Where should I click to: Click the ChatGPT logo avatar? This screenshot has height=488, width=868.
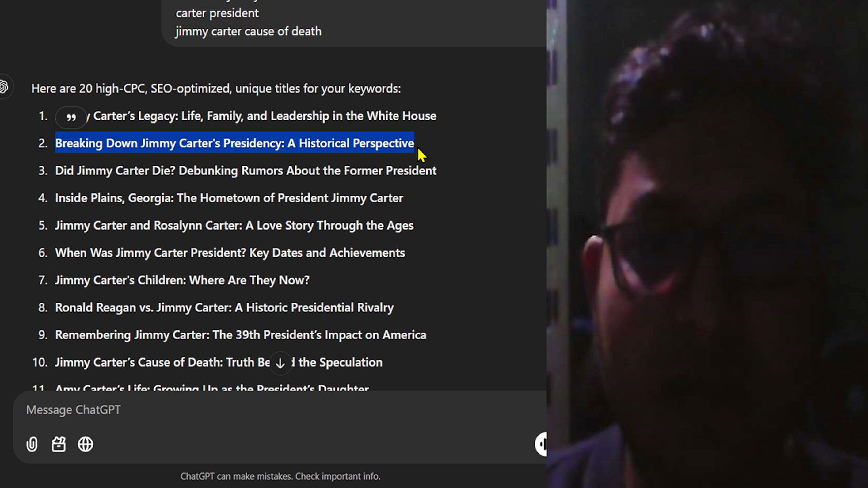4,86
